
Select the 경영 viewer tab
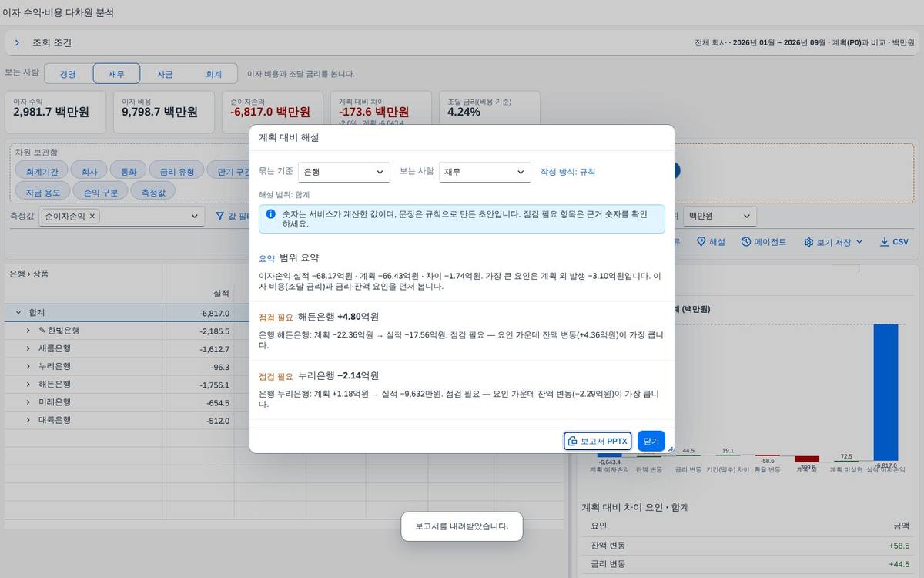(69, 74)
